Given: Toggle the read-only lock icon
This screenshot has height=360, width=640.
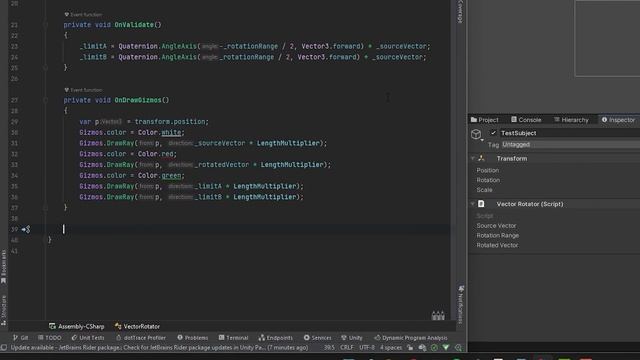Looking at the screenshot, I should coord(410,348).
